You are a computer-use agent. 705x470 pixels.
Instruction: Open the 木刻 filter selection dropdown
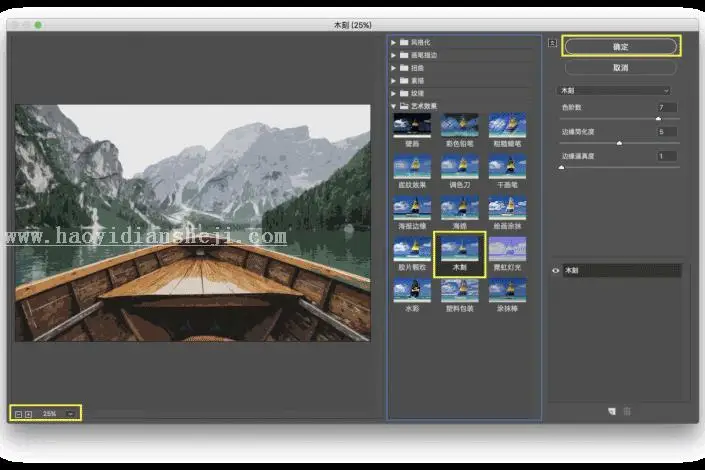(614, 91)
